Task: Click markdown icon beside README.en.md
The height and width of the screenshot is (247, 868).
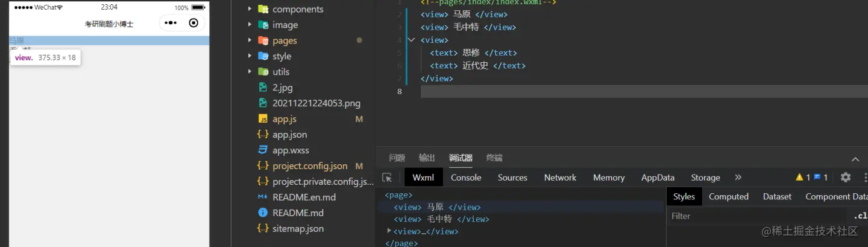Action: coord(263,197)
